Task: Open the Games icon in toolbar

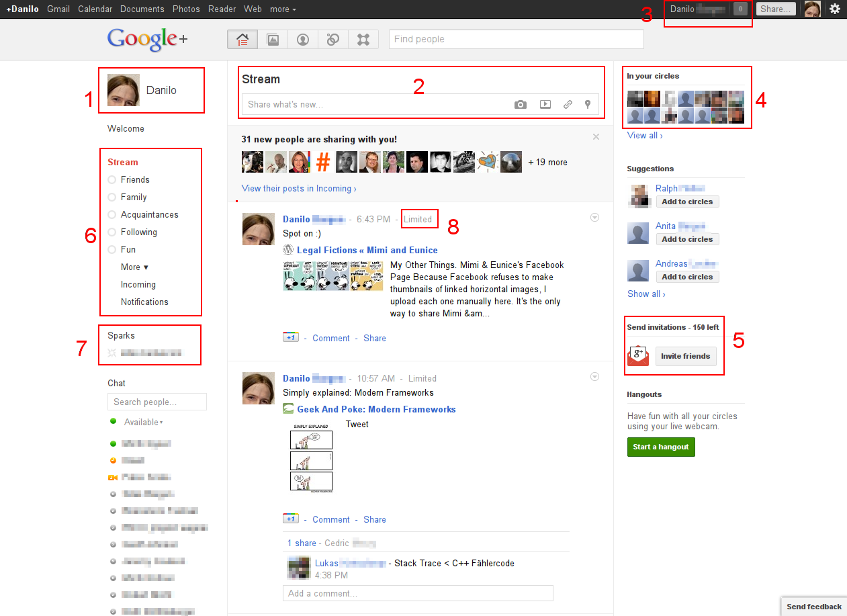Action: (363, 40)
